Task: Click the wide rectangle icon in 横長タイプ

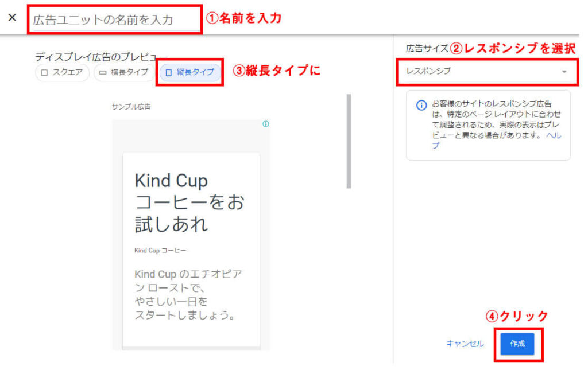Action: tap(104, 73)
